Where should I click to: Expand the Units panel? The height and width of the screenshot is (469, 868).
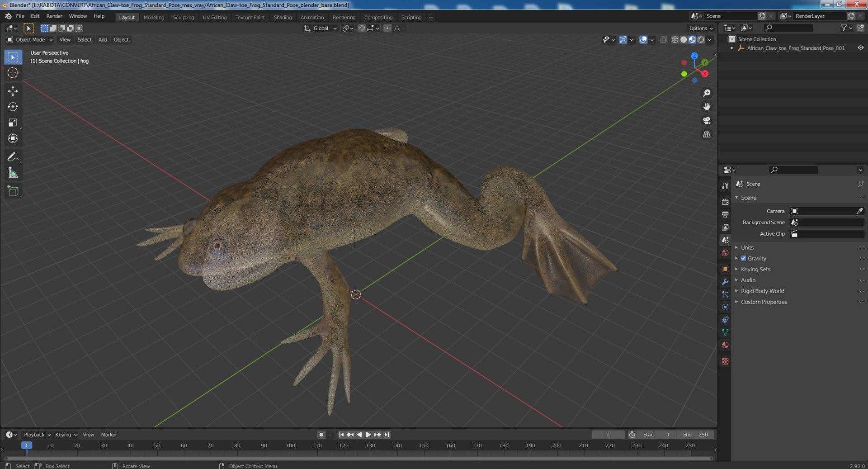[x=747, y=247]
